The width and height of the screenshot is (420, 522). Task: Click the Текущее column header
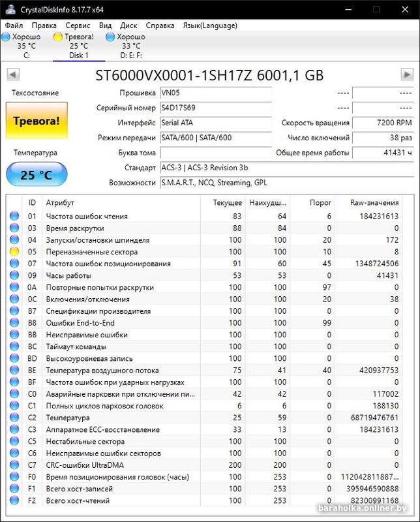(223, 203)
